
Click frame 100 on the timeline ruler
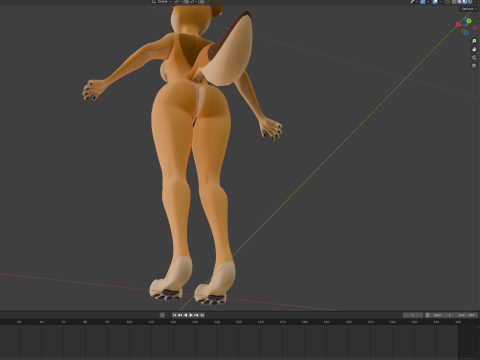tap(129, 322)
